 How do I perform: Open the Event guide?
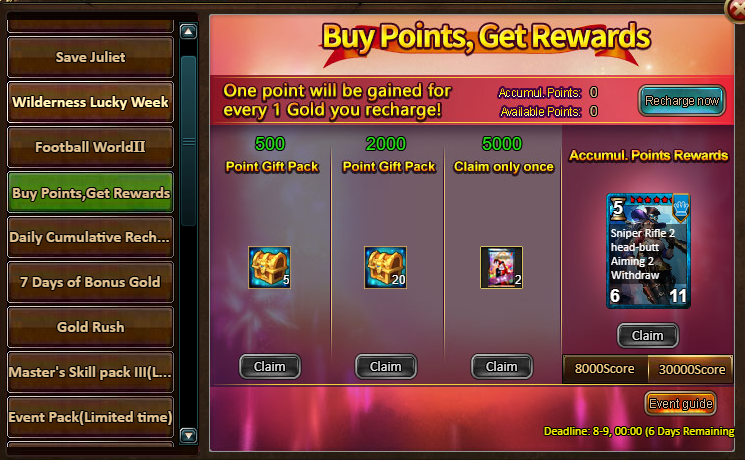(x=681, y=403)
